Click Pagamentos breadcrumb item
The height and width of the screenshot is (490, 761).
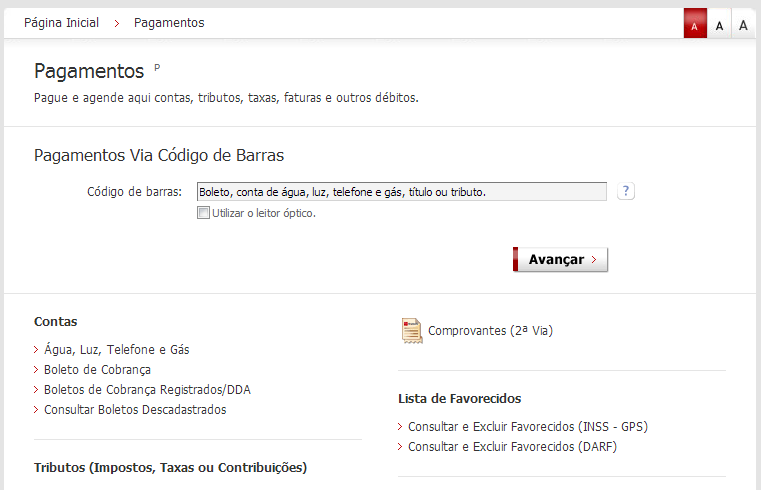[169, 22]
